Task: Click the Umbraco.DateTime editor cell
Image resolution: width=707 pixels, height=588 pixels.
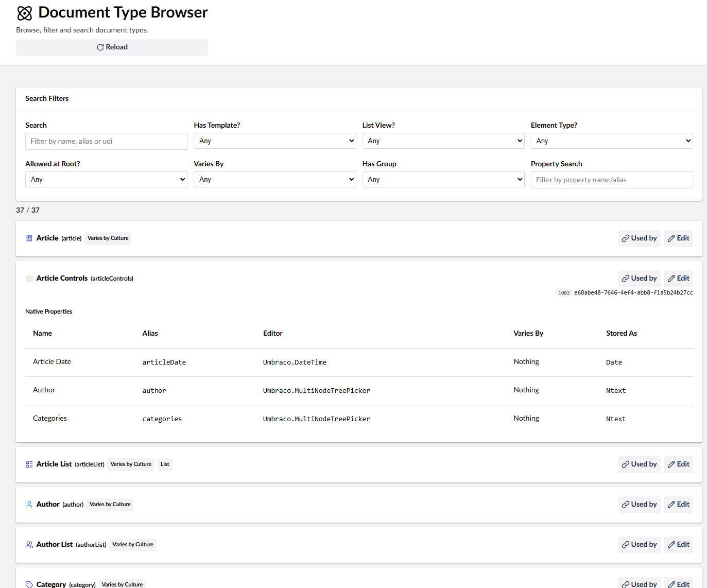Action: [x=295, y=362]
